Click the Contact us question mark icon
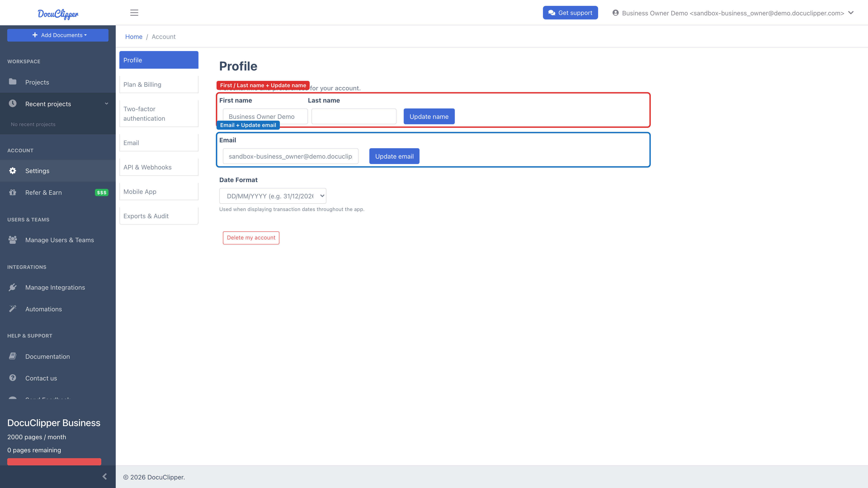 (12, 378)
